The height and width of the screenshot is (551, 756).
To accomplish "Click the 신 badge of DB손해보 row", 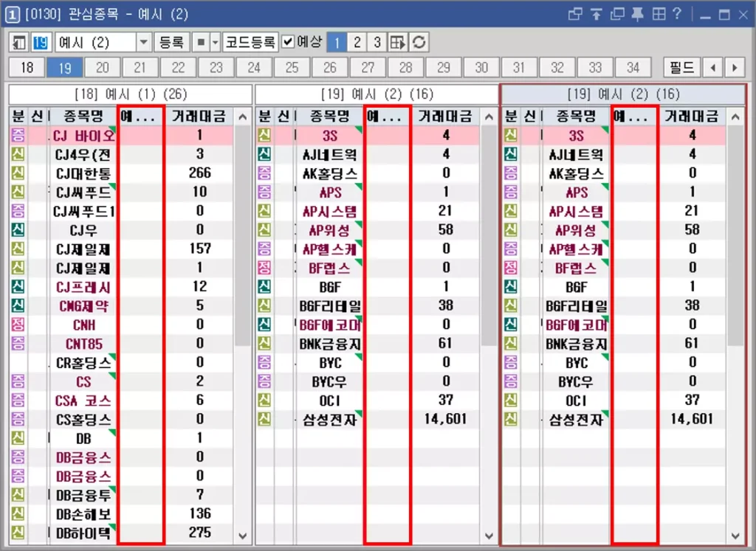I will pos(18,513).
